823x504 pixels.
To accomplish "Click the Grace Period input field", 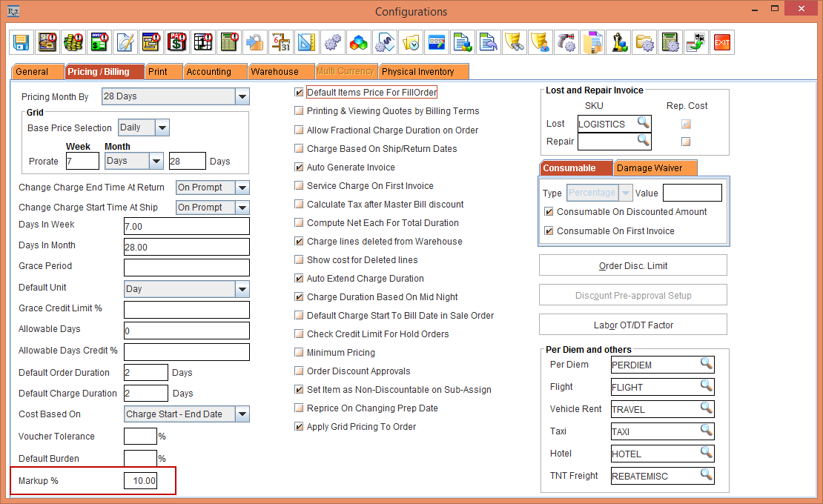I will tap(186, 267).
